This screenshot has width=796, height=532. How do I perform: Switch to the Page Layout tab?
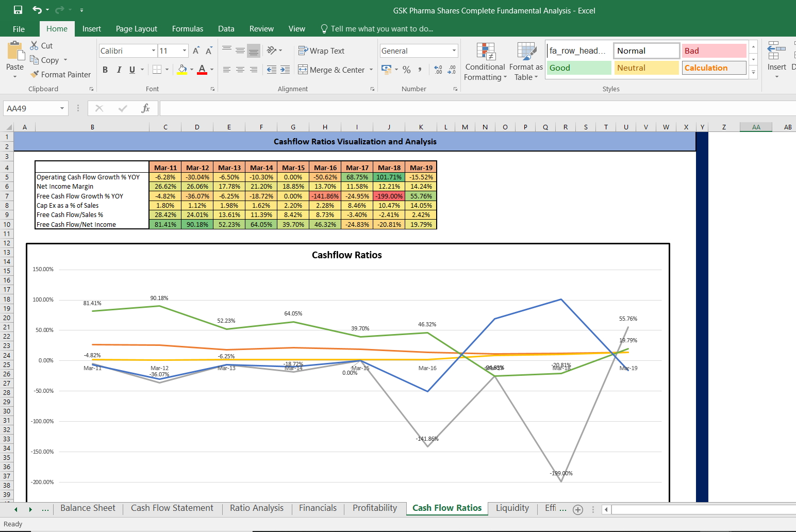[137, 29]
